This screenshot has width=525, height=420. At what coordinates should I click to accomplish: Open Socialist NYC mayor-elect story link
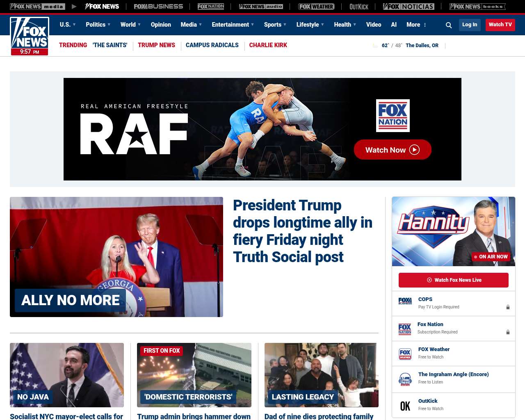(66, 416)
